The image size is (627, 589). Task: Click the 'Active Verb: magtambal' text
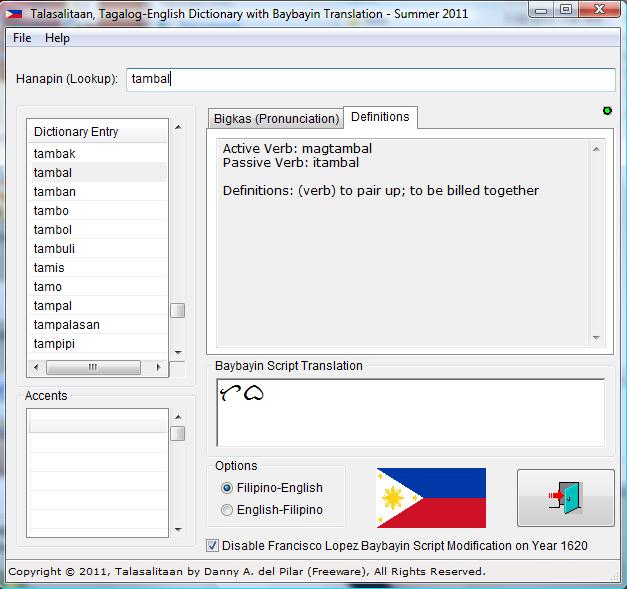coord(297,149)
